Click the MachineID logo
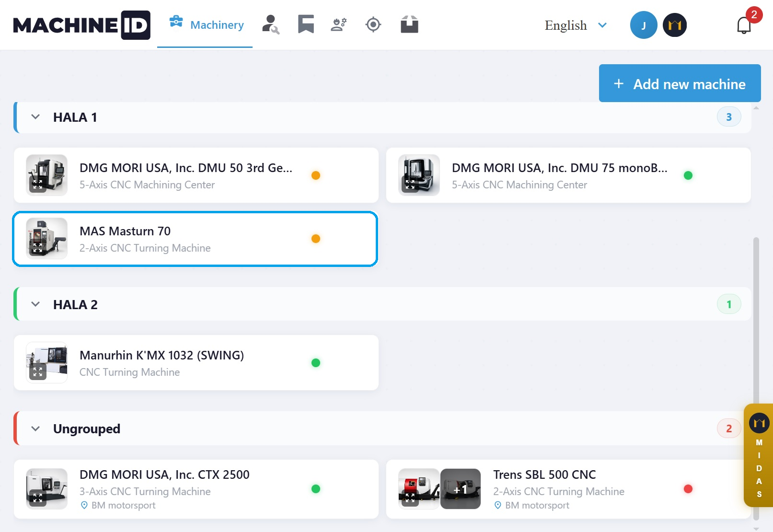This screenshot has width=773, height=532. (81, 25)
